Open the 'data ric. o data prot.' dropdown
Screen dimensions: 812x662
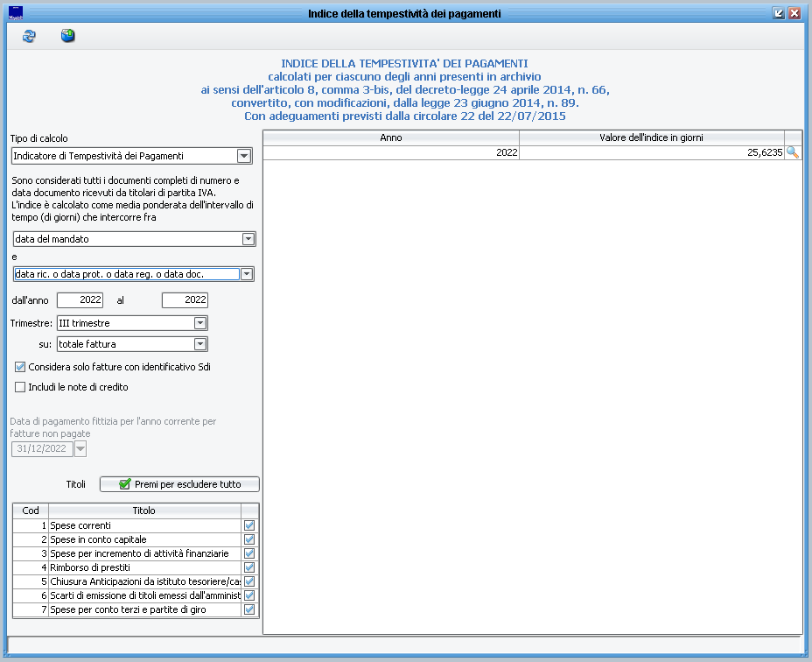click(x=247, y=274)
